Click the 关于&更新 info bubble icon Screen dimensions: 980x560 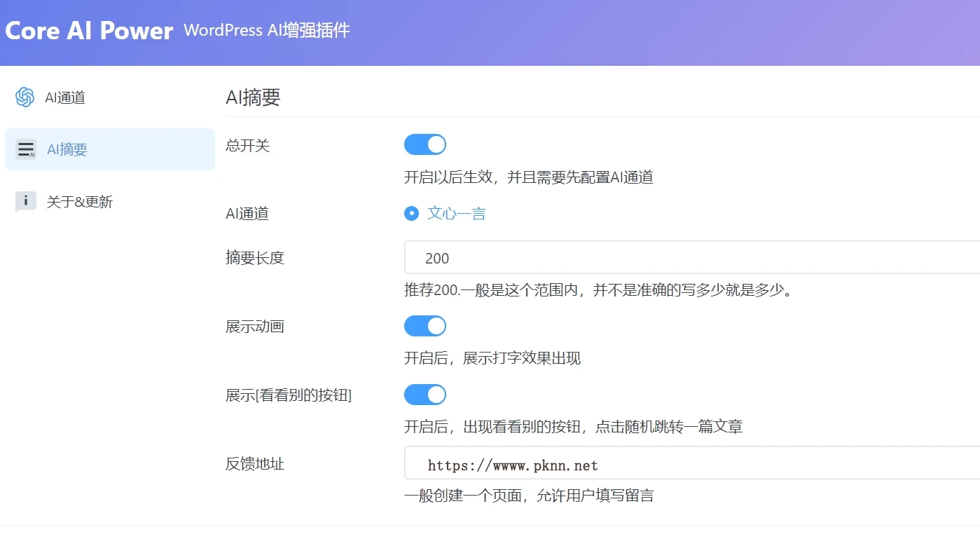click(x=25, y=202)
